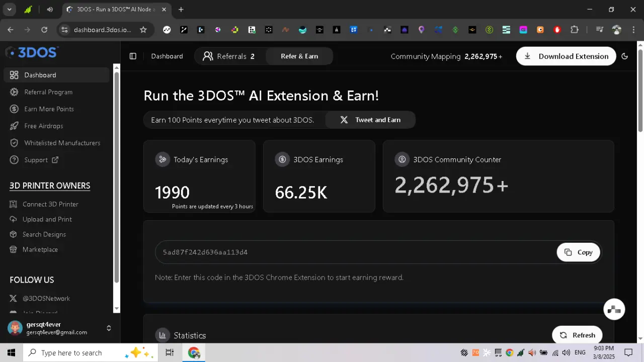Click the Dashboard breadcrumb
This screenshot has width=644, height=362.
coord(167,56)
